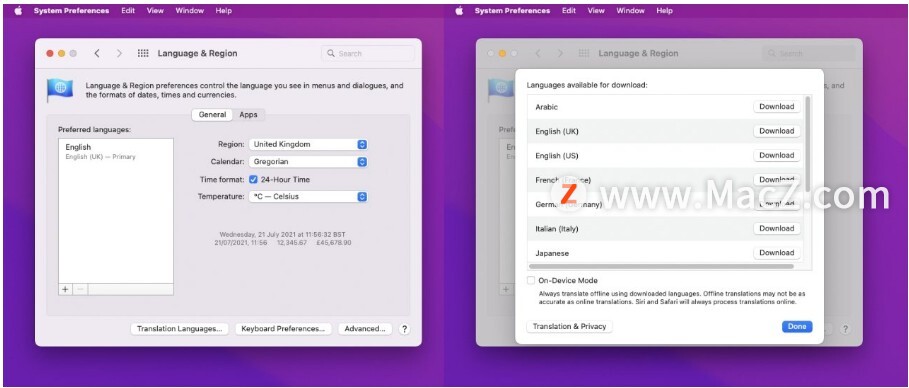Open Help menu in right menu bar
Screen dimensions: 909x388
tap(665, 10)
